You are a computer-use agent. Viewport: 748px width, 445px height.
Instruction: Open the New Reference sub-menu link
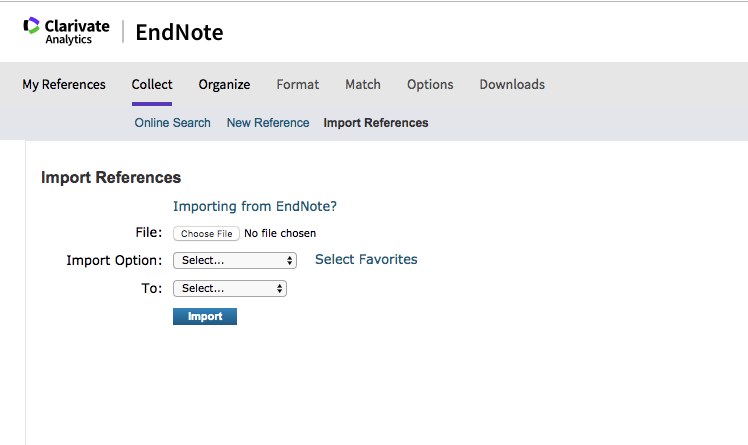coord(268,123)
